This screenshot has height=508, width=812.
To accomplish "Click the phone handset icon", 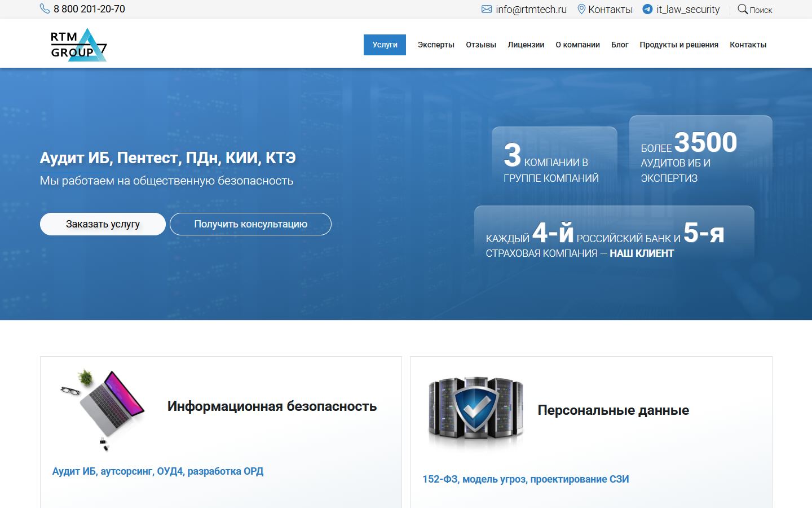I will point(45,9).
